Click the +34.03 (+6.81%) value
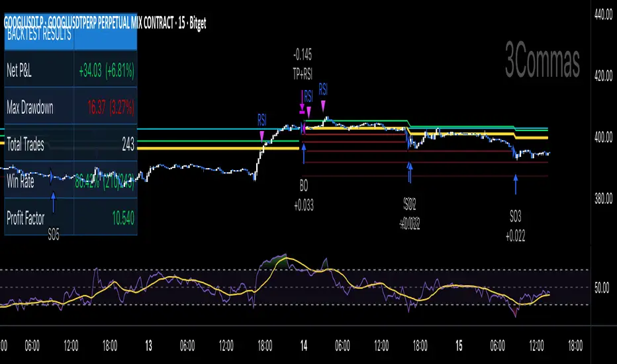This screenshot has height=364, width=617. click(106, 71)
